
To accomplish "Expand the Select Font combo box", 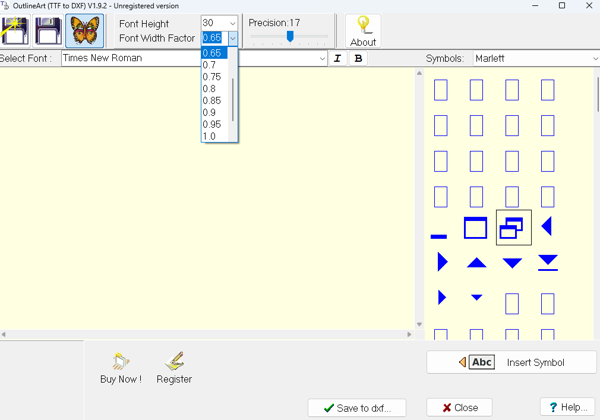I will (x=322, y=59).
